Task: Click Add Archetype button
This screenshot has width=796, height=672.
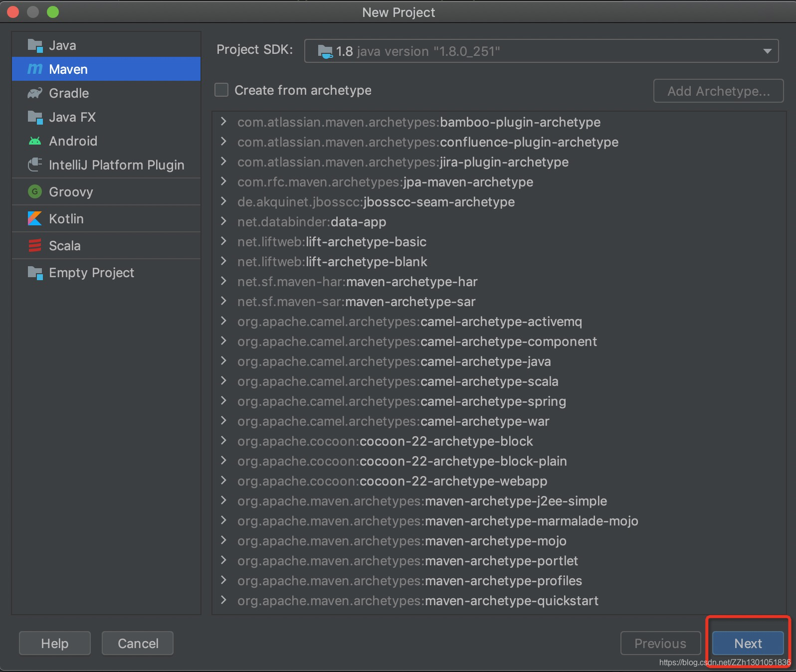Action: pos(719,91)
